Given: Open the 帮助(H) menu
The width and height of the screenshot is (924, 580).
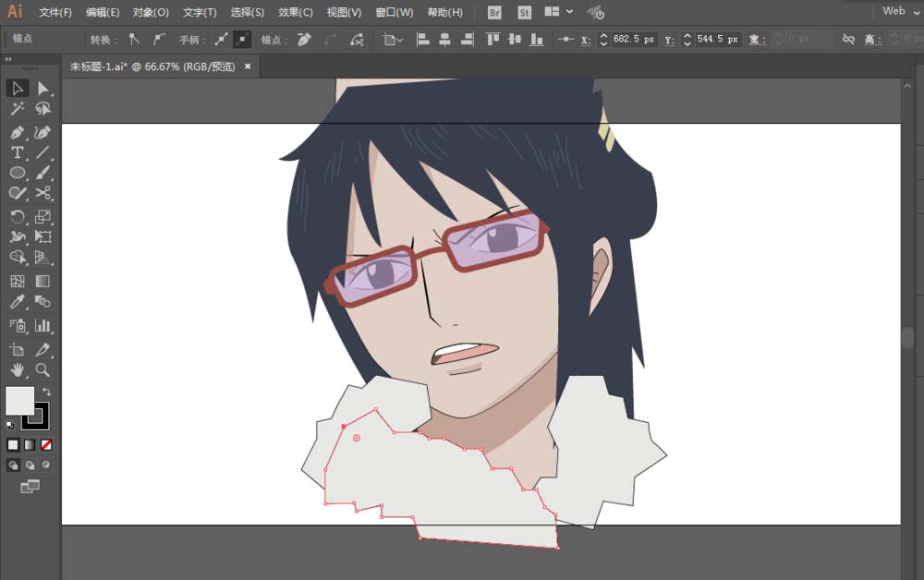Looking at the screenshot, I should pos(445,12).
